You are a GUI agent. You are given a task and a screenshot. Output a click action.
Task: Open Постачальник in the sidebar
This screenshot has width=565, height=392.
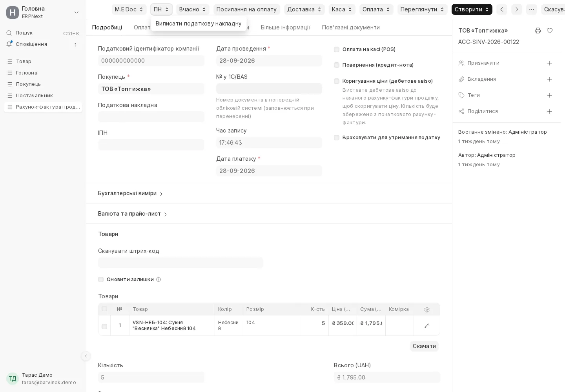tap(43, 96)
